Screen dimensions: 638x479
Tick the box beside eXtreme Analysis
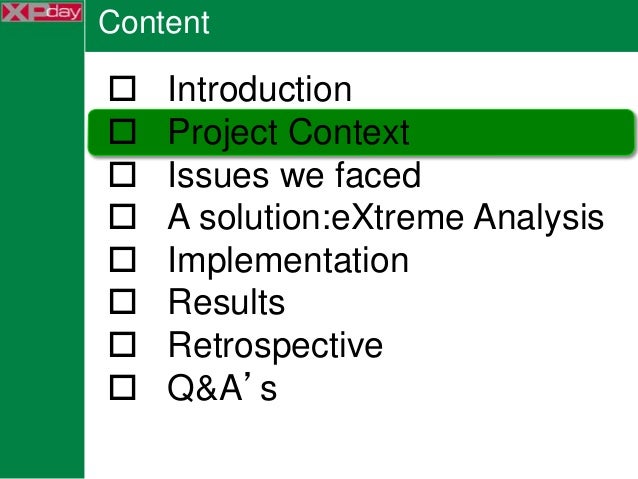[122, 217]
